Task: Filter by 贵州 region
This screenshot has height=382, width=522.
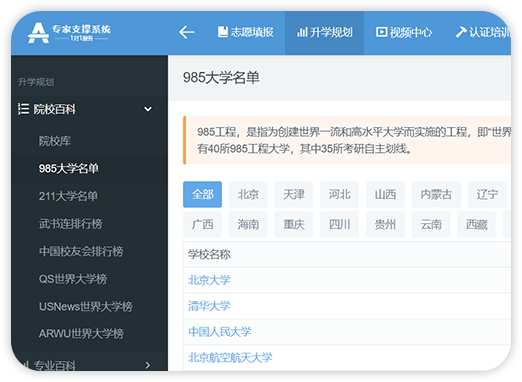Action: pyautogui.click(x=385, y=224)
